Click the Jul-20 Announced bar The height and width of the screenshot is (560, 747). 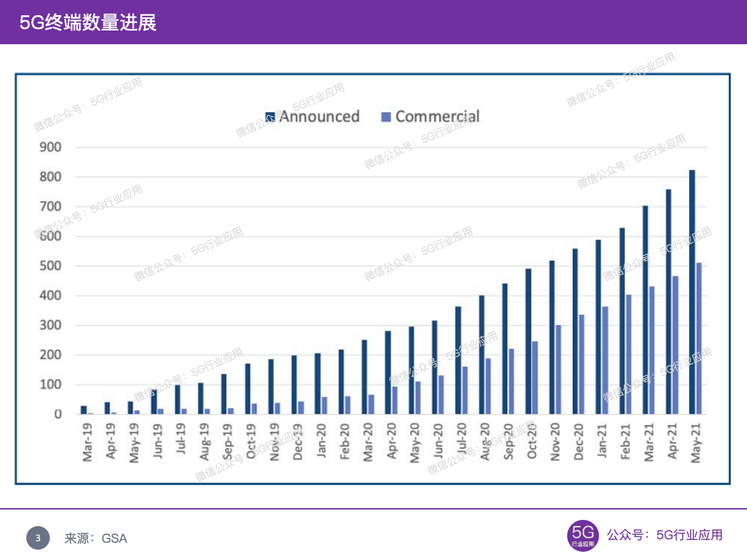point(458,360)
